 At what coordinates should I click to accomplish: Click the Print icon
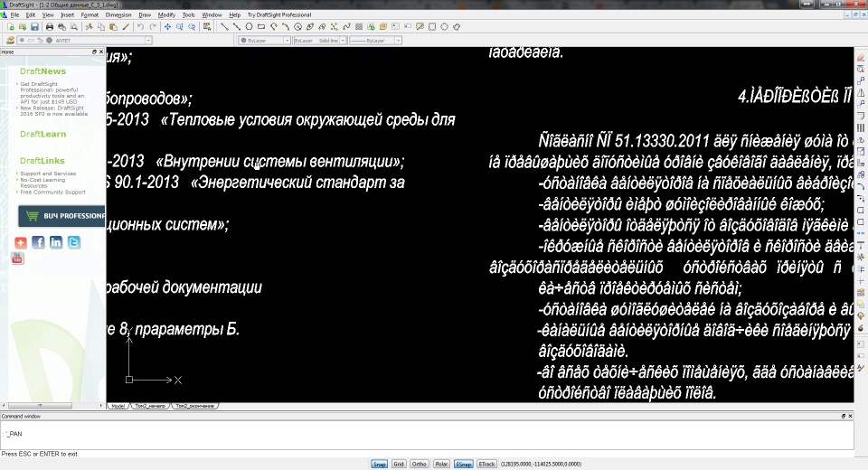click(x=50, y=26)
